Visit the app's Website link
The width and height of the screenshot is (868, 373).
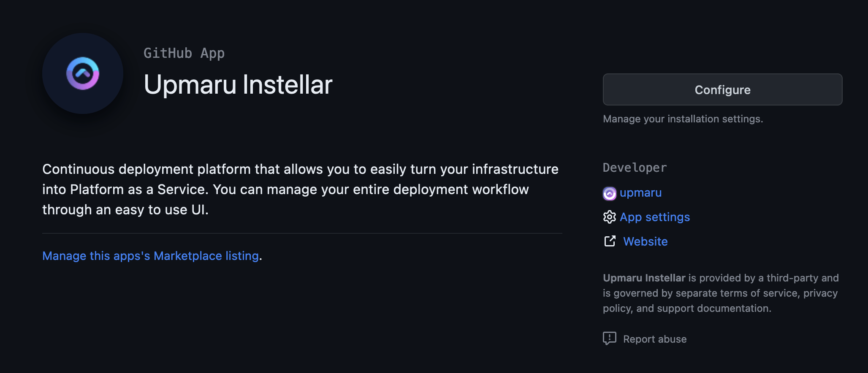[645, 241]
